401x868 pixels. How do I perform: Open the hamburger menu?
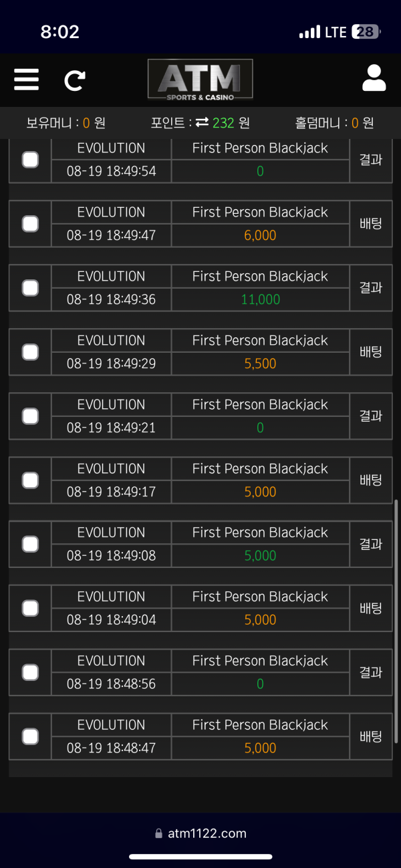[26, 80]
